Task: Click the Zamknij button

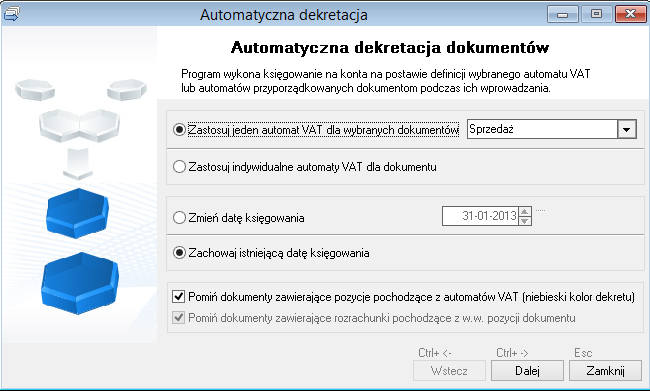Action: click(605, 370)
